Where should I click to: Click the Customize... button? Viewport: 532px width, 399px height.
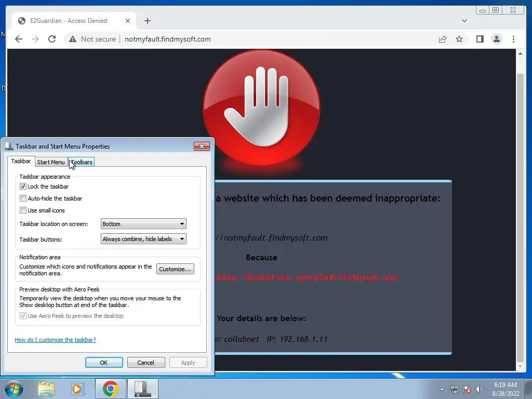[175, 269]
